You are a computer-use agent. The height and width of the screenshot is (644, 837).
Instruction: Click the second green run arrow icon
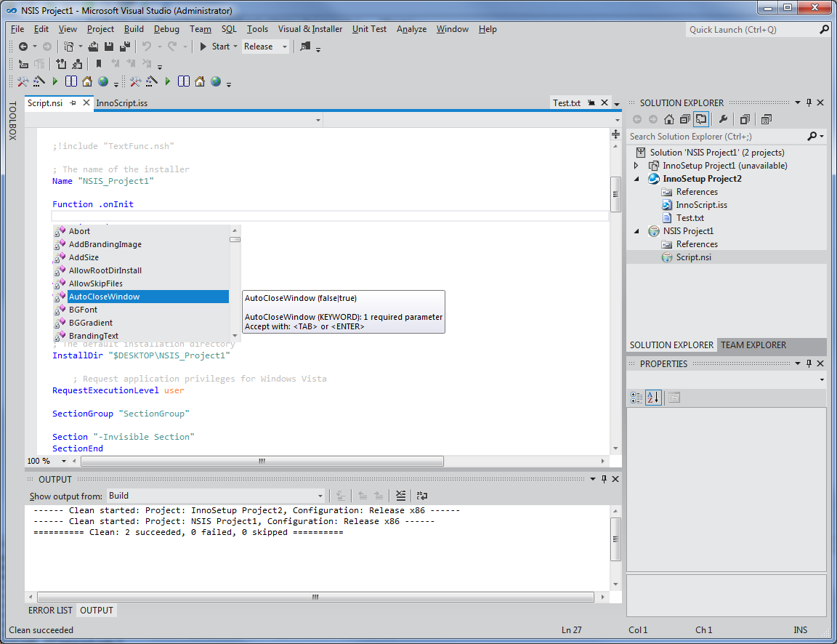point(168,81)
